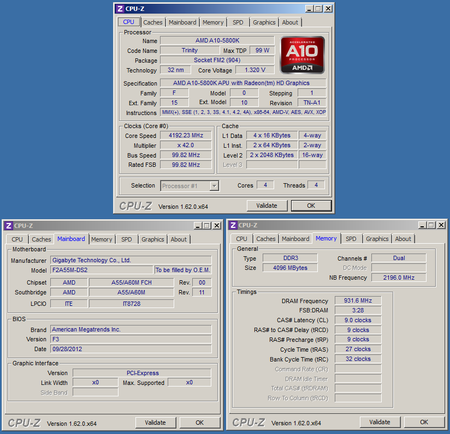Click the Cores count value field

click(265, 185)
